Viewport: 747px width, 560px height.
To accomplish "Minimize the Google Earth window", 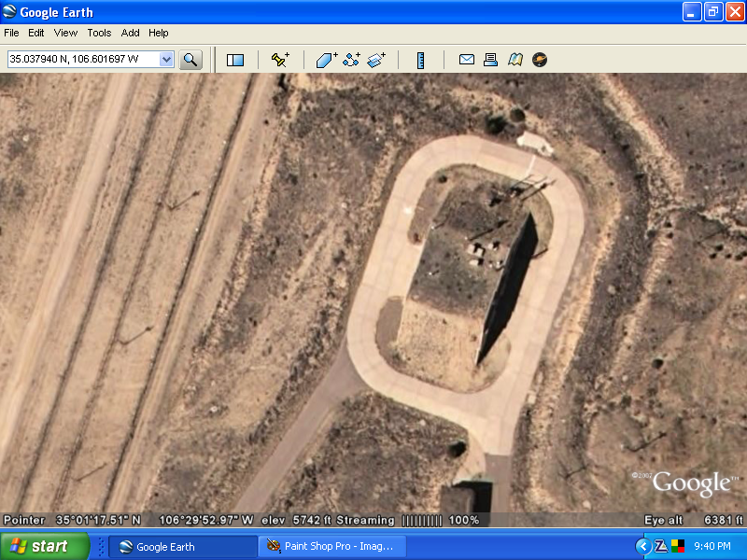I will pos(692,12).
